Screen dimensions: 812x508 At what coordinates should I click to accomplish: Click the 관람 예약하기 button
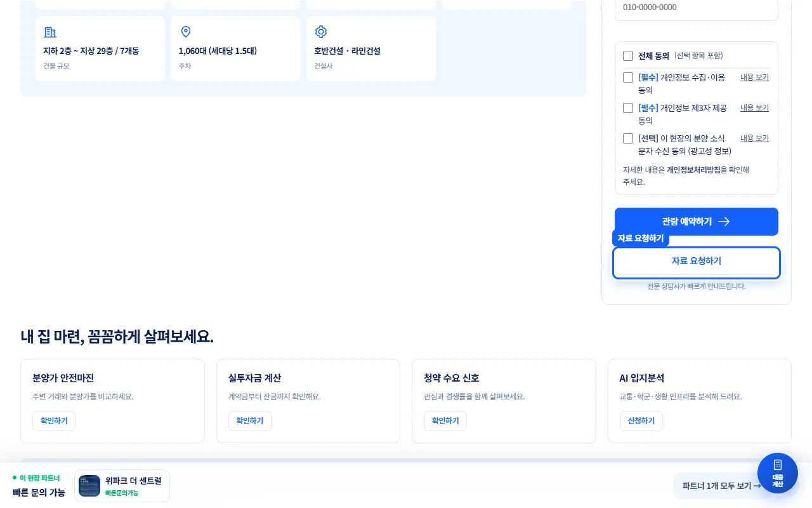click(696, 222)
